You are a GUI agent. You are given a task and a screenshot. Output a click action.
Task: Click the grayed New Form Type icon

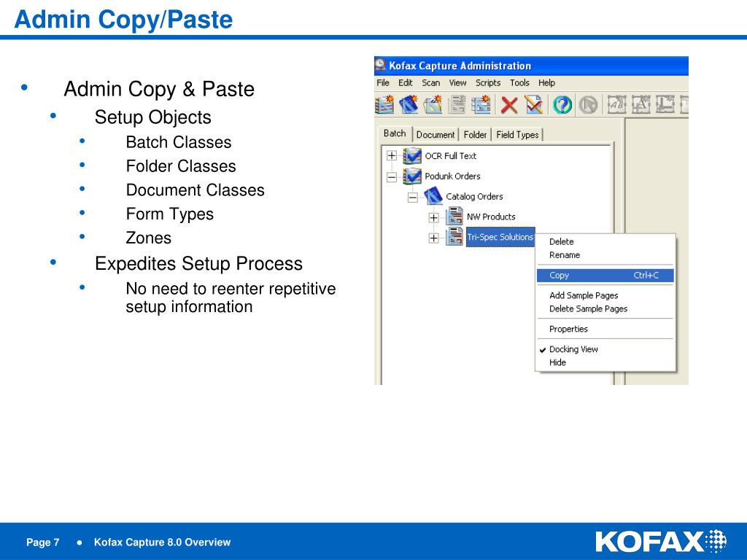click(457, 104)
